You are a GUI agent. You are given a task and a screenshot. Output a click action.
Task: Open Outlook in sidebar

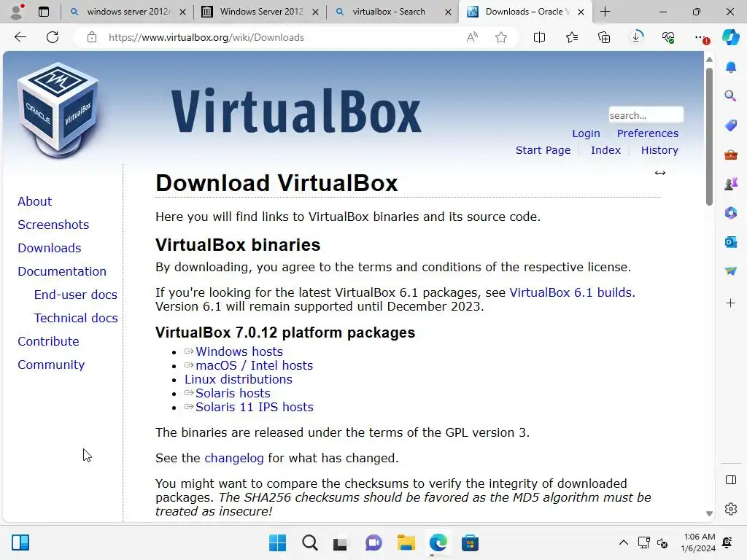(x=731, y=242)
